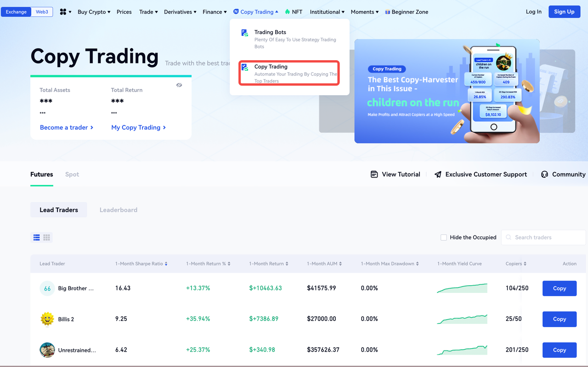
Task: Click the View Tutorial icon
Action: pyautogui.click(x=374, y=174)
